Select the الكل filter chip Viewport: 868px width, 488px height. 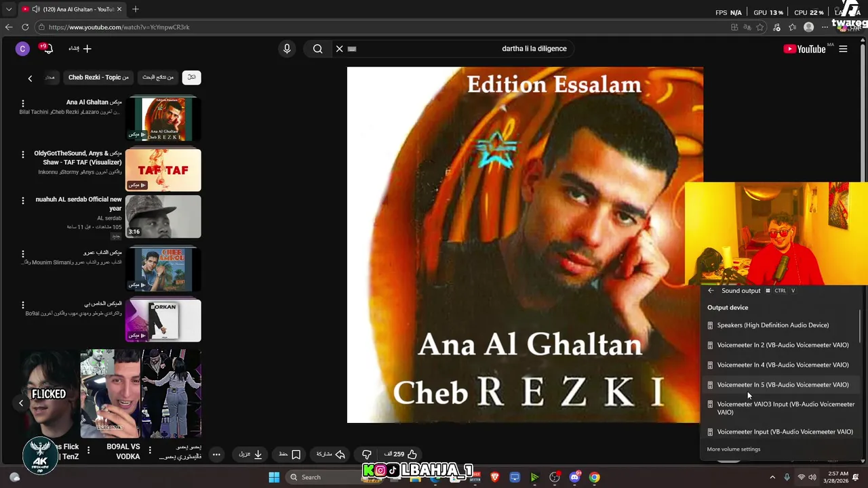coord(191,77)
